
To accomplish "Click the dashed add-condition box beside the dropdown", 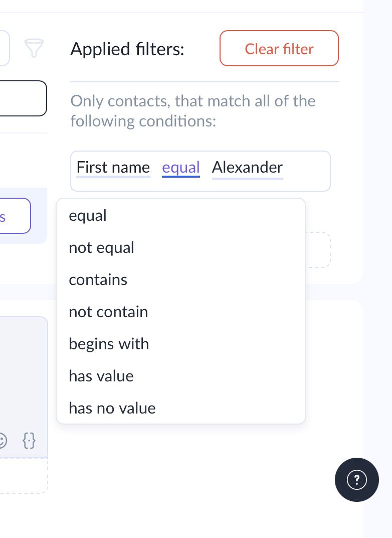I will click(319, 250).
